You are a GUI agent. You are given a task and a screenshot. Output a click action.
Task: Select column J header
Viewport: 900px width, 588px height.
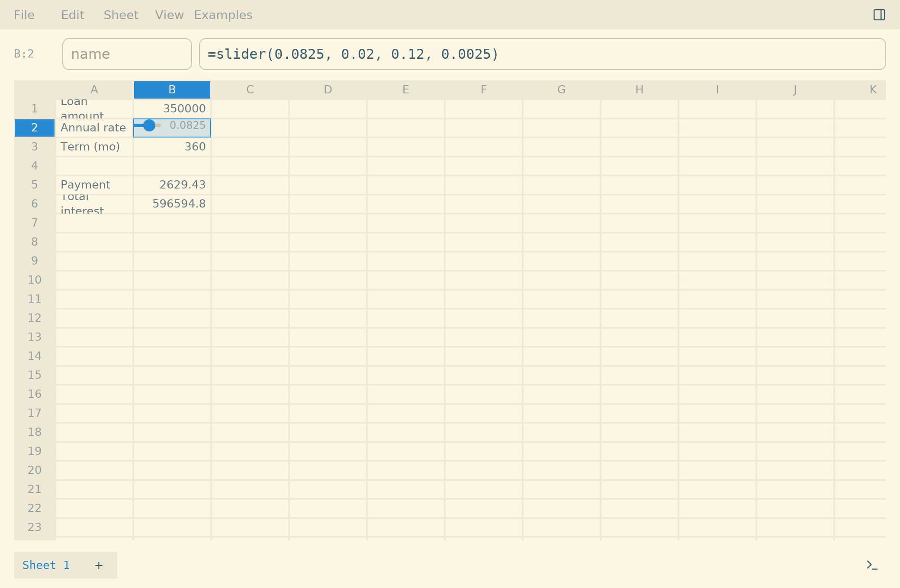tap(795, 90)
